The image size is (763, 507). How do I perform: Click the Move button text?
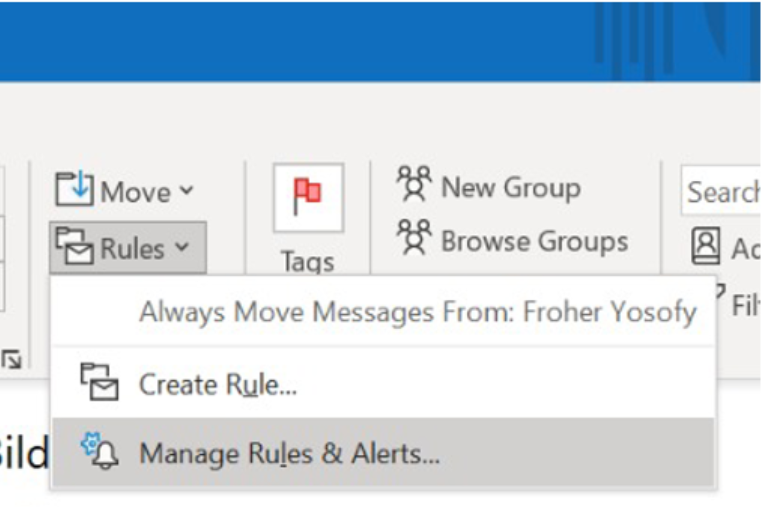(135, 190)
